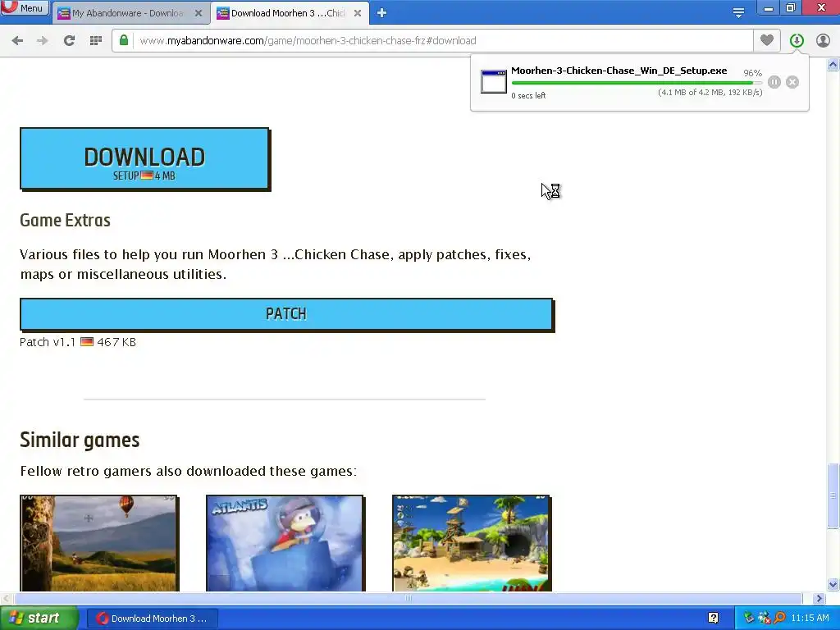Open the hot air balloon game thumbnail
This screenshot has height=630, width=840.
coord(99,543)
